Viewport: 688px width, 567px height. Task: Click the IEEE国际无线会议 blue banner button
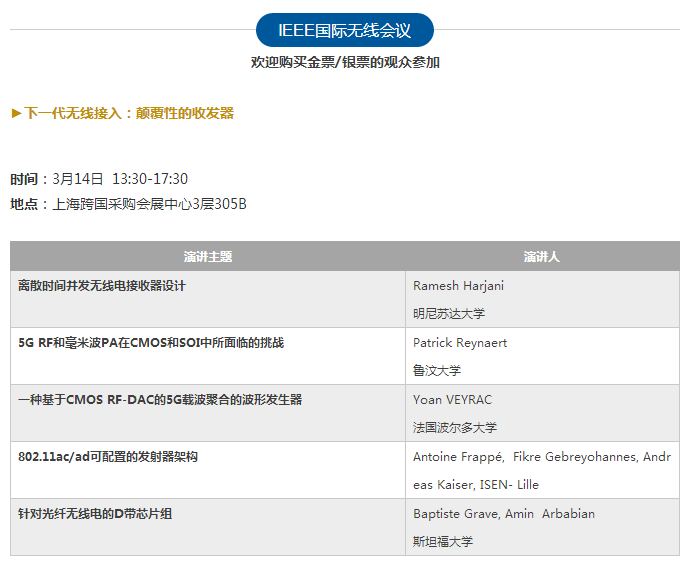[x=344, y=31]
